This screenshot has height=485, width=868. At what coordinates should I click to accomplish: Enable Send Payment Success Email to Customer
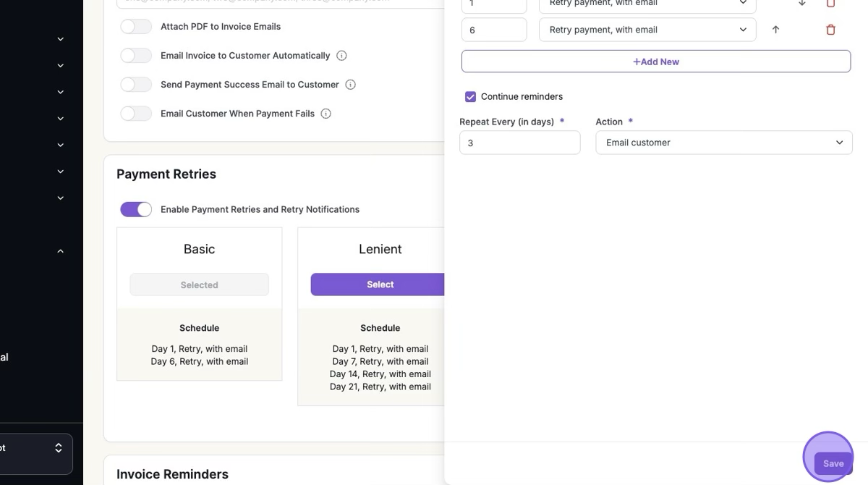(x=136, y=85)
